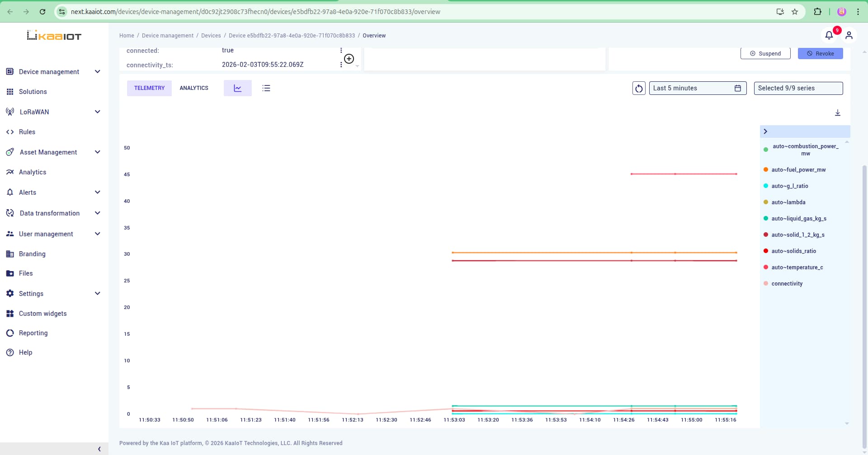Click the Revoke button
Image resolution: width=868 pixels, height=455 pixels.
click(820, 53)
